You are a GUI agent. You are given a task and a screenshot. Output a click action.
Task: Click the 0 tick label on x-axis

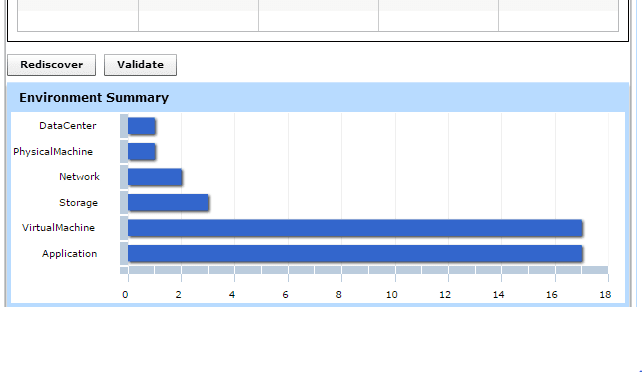pos(125,295)
